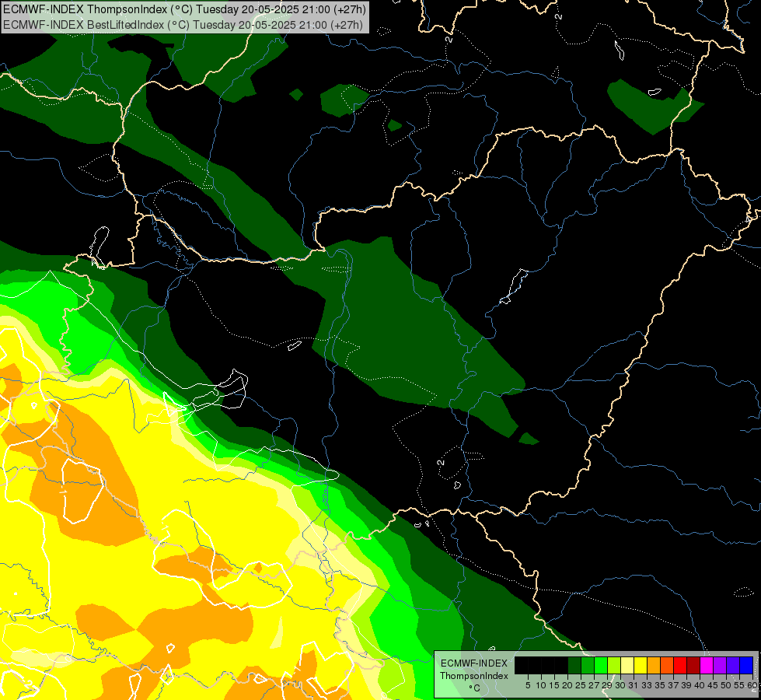
Task: Click the legend tick label 20
Action: [567, 685]
